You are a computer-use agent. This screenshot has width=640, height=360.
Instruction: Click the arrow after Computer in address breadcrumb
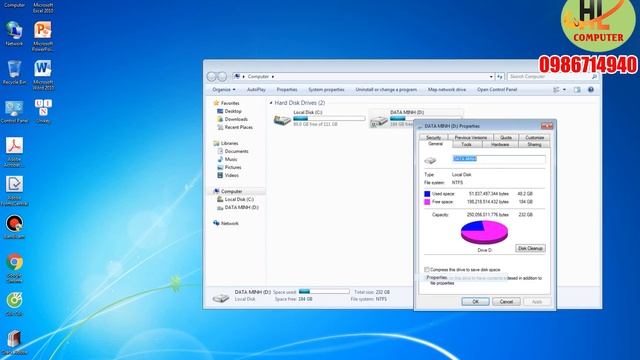[x=273, y=76]
